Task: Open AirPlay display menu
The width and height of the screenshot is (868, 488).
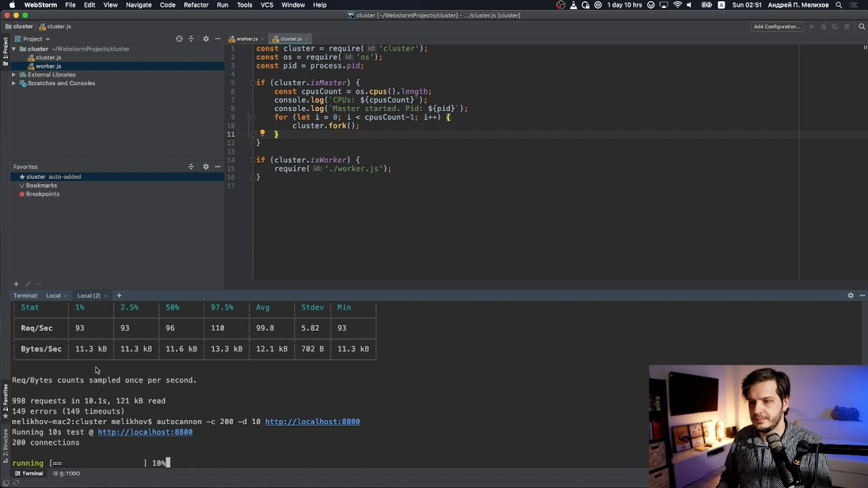Action: pyautogui.click(x=663, y=5)
